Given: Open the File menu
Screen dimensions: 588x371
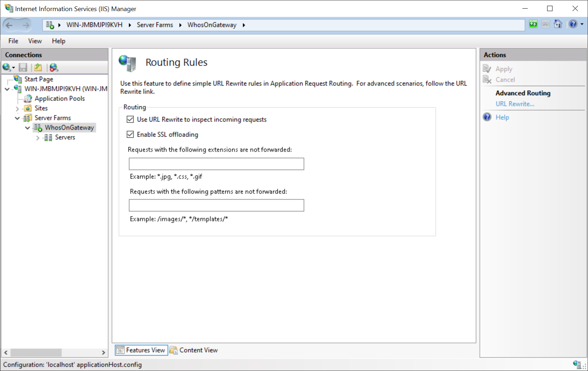Looking at the screenshot, I should (x=13, y=41).
